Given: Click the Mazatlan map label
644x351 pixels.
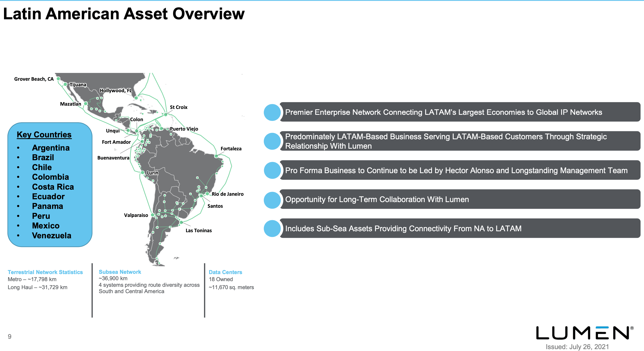Looking at the screenshot, I should point(70,104).
